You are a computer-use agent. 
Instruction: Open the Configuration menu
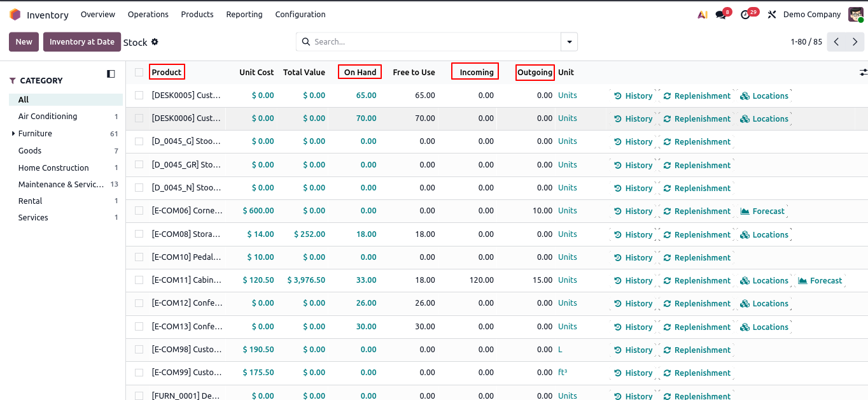click(300, 15)
